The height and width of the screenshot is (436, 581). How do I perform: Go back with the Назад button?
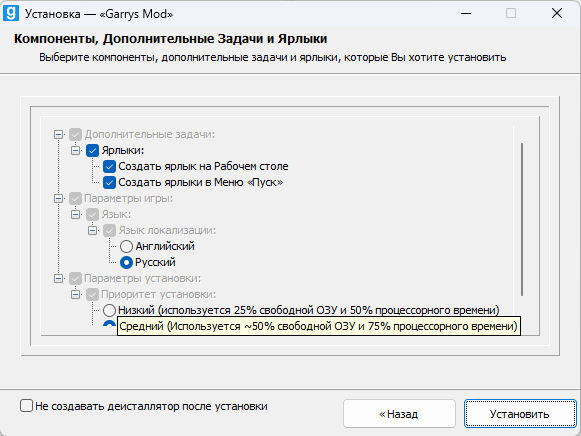(x=399, y=414)
